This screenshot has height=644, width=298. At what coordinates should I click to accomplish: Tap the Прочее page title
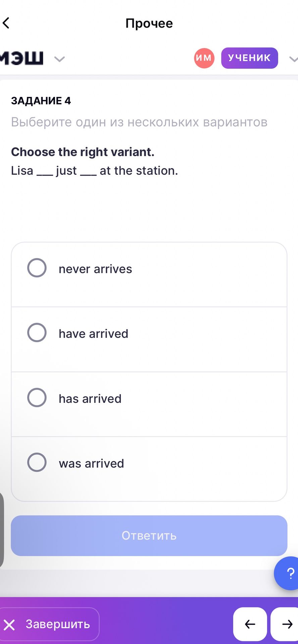(149, 23)
